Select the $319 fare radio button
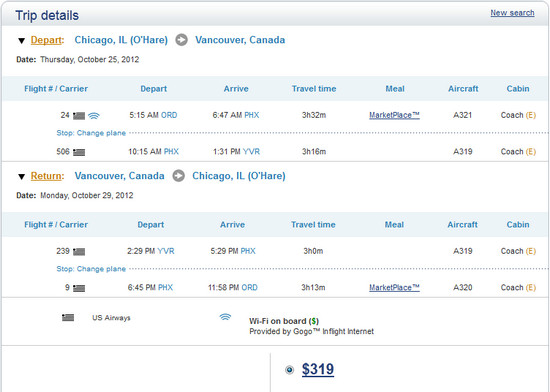Image resolution: width=550 pixels, height=392 pixels. (289, 370)
